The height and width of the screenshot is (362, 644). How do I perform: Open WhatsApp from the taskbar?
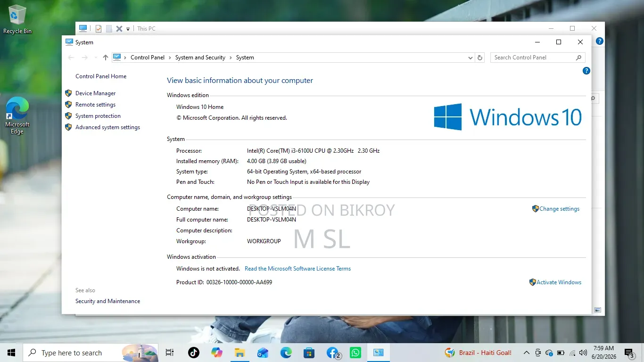(x=355, y=353)
